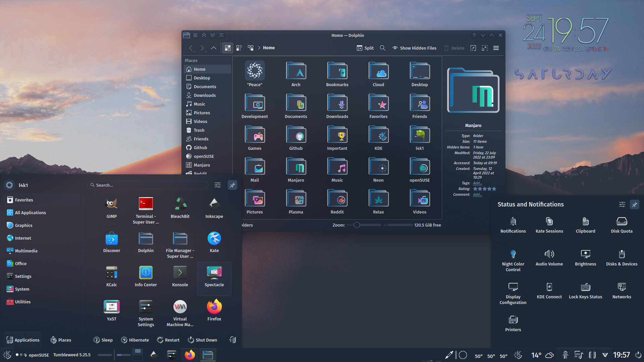Click Firefox icon in the taskbar
644x362 pixels.
pyautogui.click(x=190, y=355)
